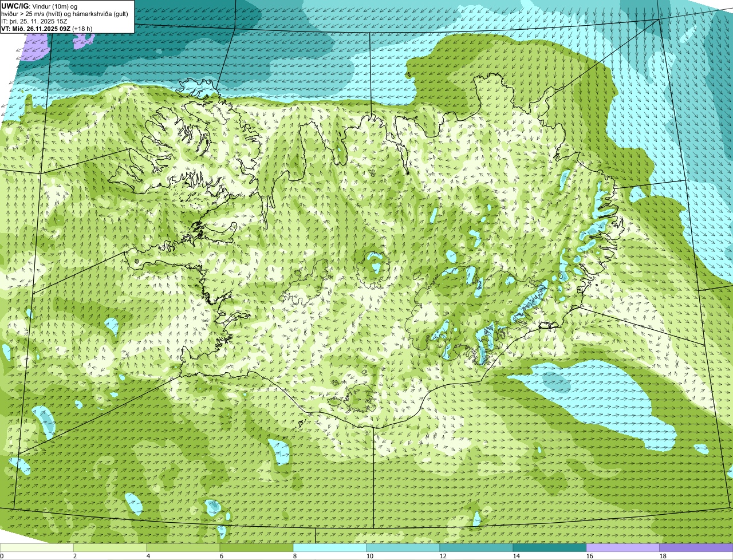Click the 8–10 m/s light cyan legend swatch

[330, 547]
